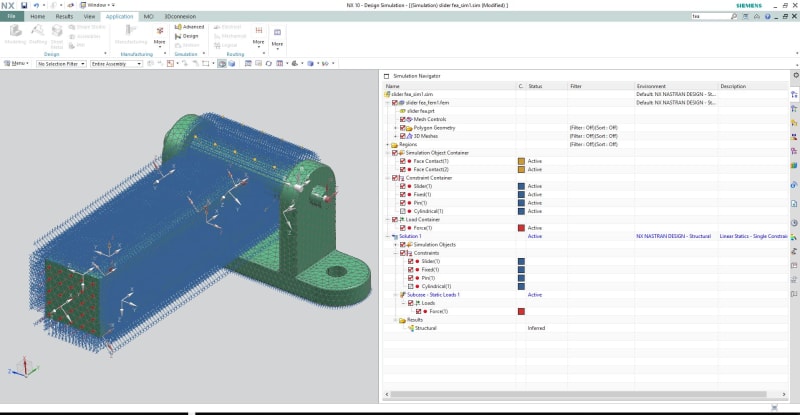
Task: Toggle Fixed(1) checkbox under Solution 1 Constraints
Action: click(411, 270)
